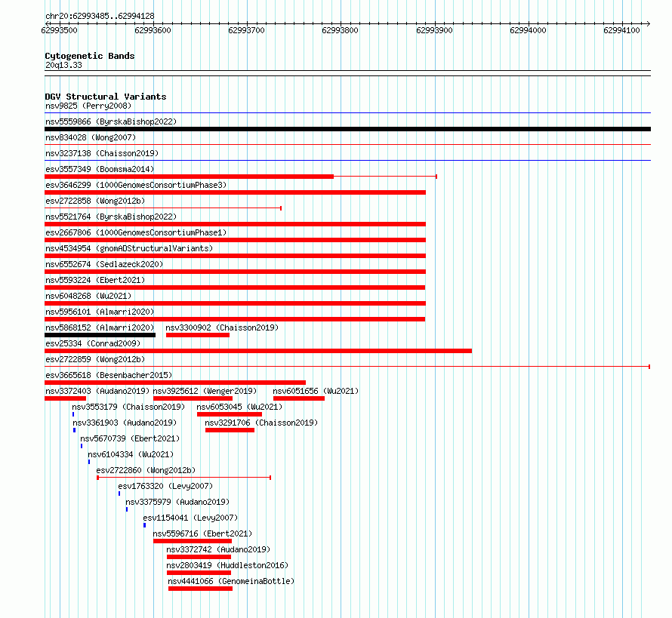Select the nsv5670739 (Ebert2021) label
This screenshot has width=672, height=618.
coord(130,438)
